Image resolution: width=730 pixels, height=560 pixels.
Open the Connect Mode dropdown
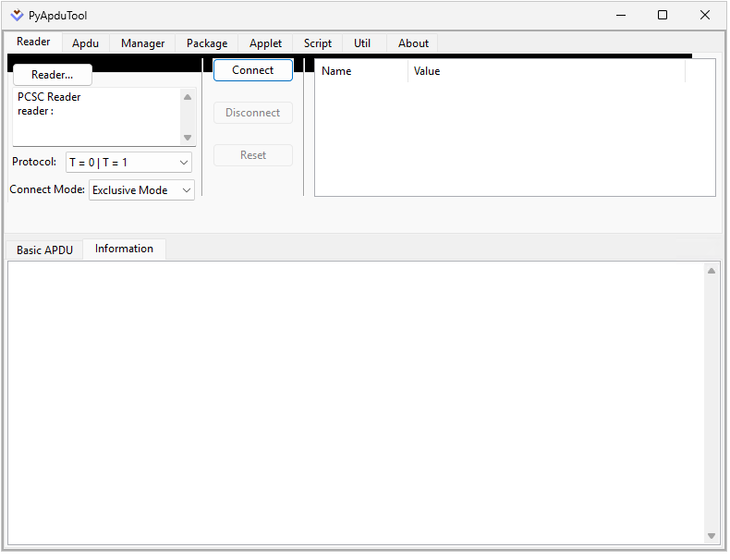pos(141,190)
